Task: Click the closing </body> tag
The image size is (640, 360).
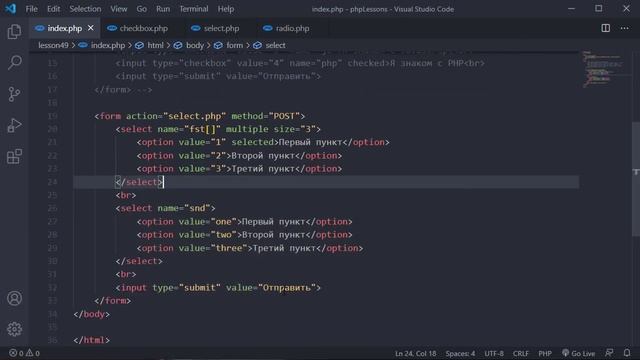Action: tap(91, 314)
